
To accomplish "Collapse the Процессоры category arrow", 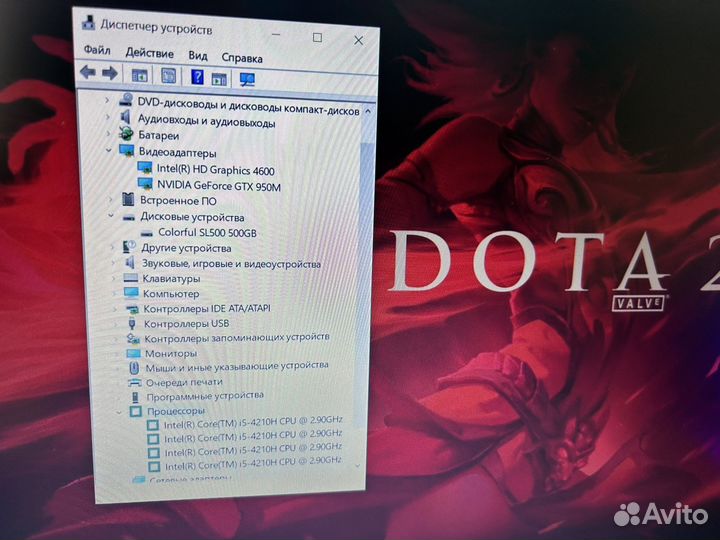I will click(118, 412).
